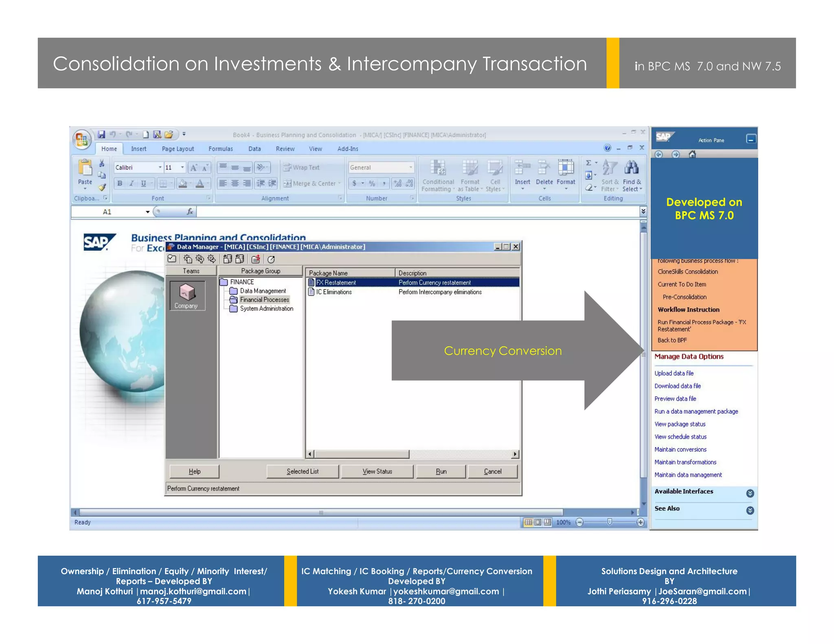Click the AutoSum sigma icon
Viewport: 834px width, 644px height.
tap(588, 163)
